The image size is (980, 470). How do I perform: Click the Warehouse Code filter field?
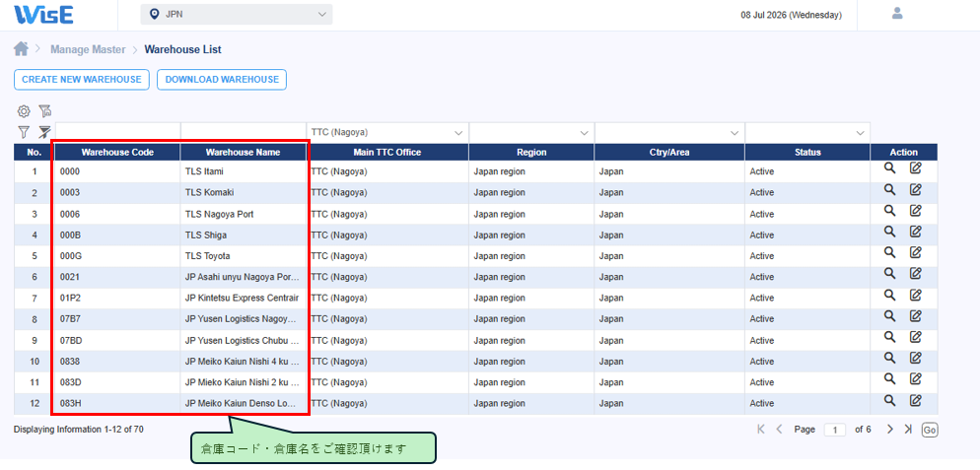[117, 132]
